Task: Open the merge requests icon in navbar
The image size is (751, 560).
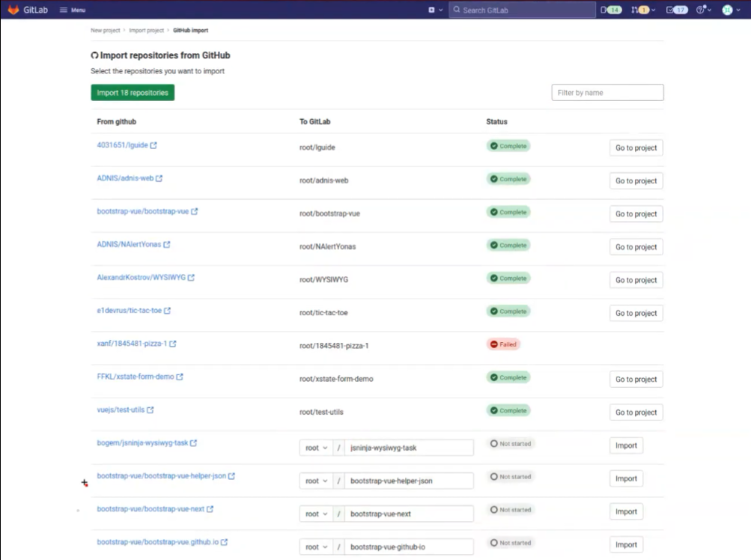Action: pos(640,10)
